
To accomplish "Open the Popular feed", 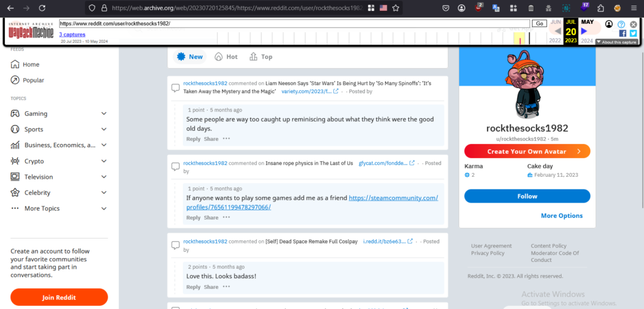I will click(27, 80).
